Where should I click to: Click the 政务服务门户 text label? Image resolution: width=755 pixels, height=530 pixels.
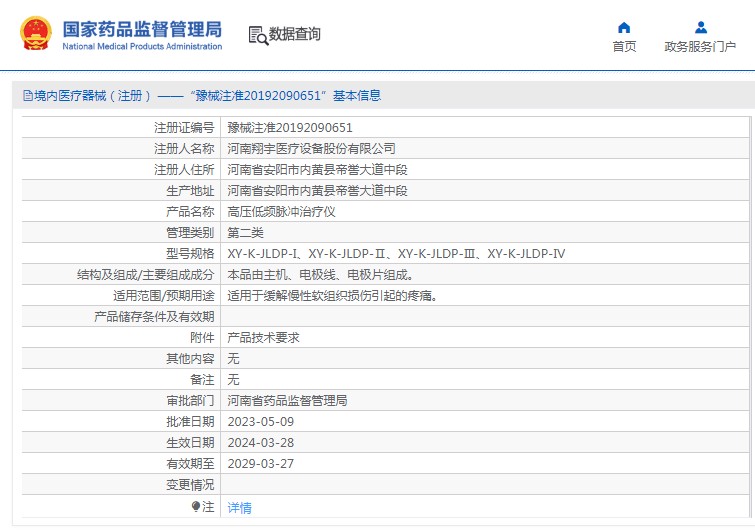point(700,47)
